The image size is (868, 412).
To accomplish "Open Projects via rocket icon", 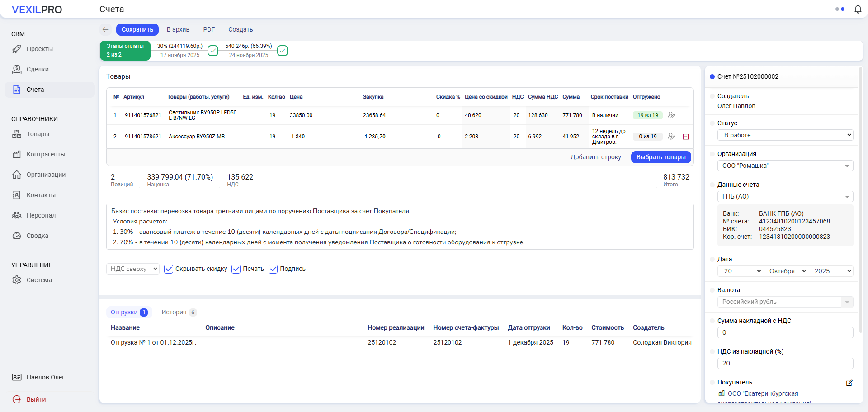I will [17, 49].
